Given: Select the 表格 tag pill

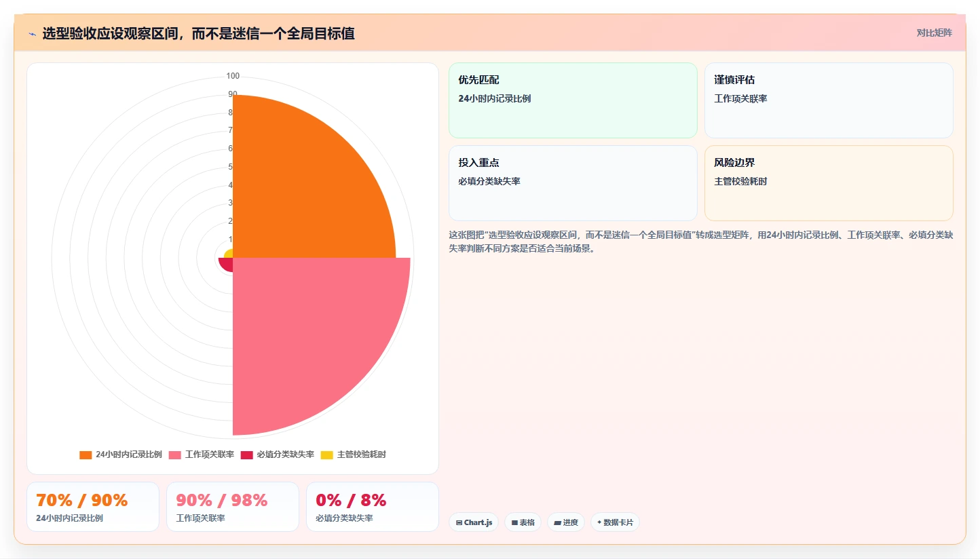Looking at the screenshot, I should (x=523, y=522).
